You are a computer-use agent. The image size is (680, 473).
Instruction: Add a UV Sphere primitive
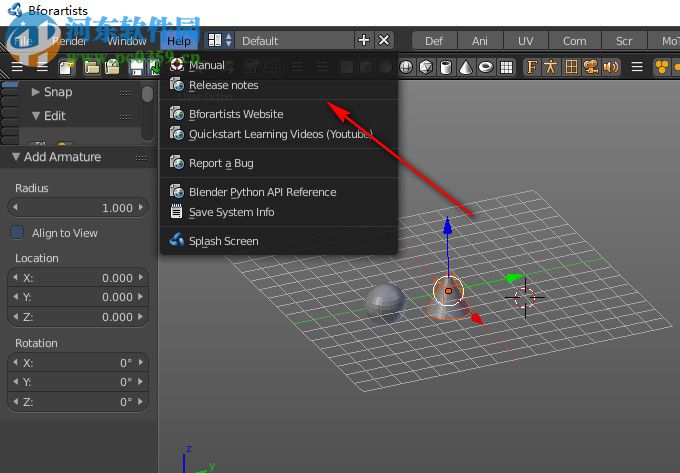coord(406,67)
